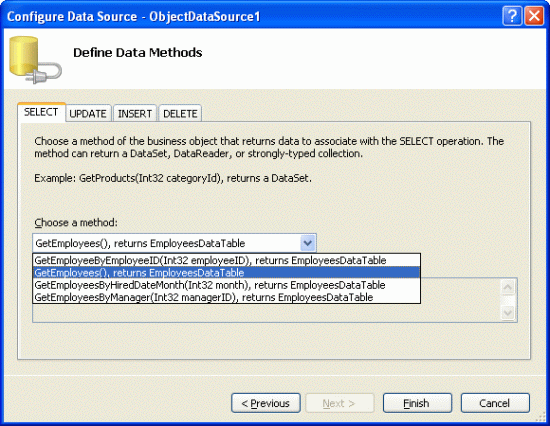Click the signature box scroll up arrow
Image resolution: width=550 pixels, height=426 pixels.
(508, 287)
